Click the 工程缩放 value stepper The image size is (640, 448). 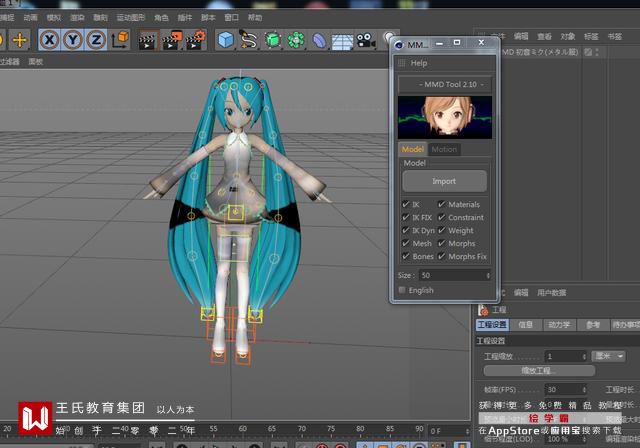click(x=584, y=357)
